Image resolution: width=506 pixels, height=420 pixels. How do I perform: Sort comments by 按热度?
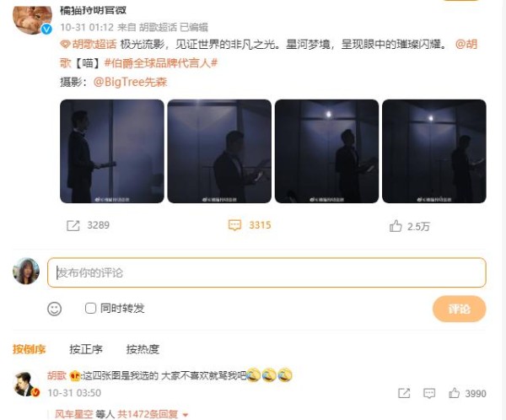pos(143,349)
